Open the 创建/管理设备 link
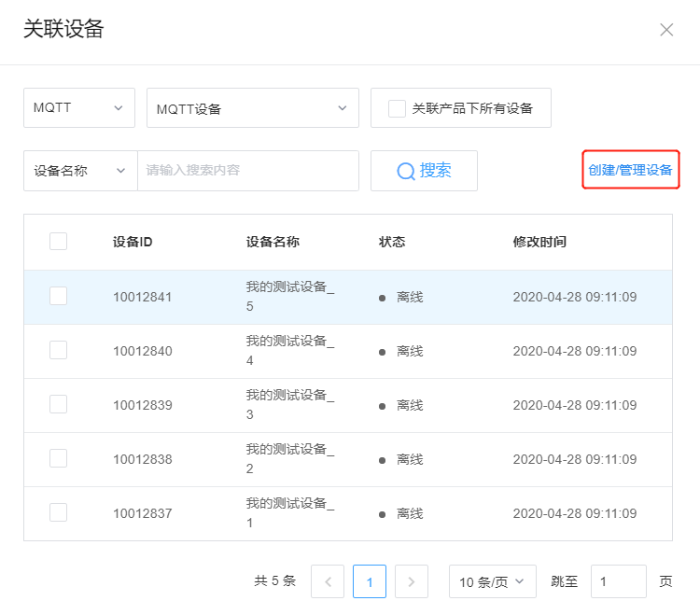700x615 pixels. (630, 170)
